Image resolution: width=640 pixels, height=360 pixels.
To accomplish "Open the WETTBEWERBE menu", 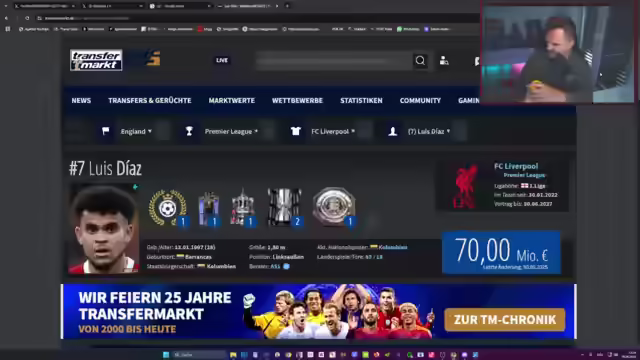I will click(297, 100).
